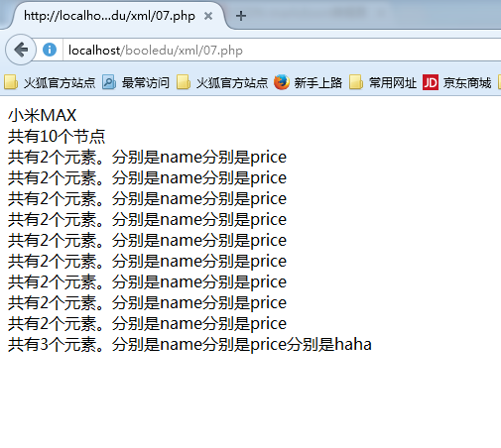Open 最常访问 bookmark item

tap(136, 82)
